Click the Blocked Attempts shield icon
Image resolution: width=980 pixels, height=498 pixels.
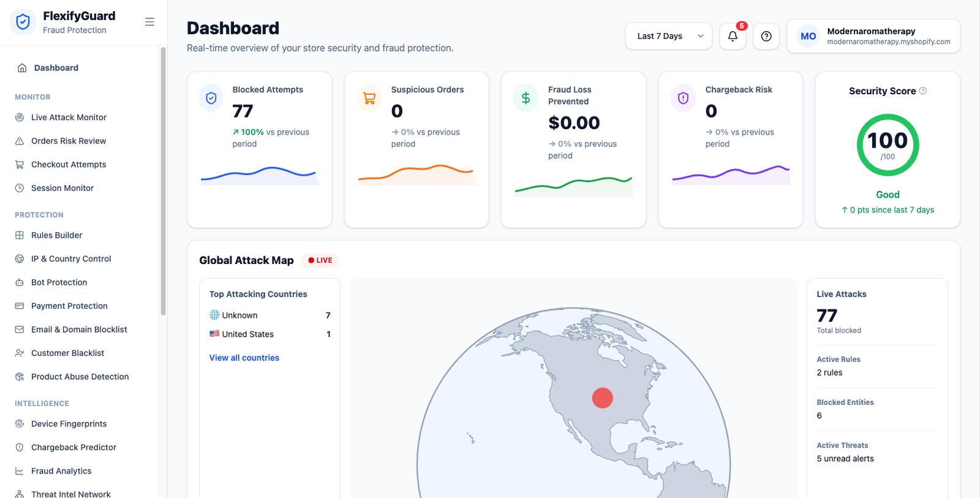click(211, 98)
